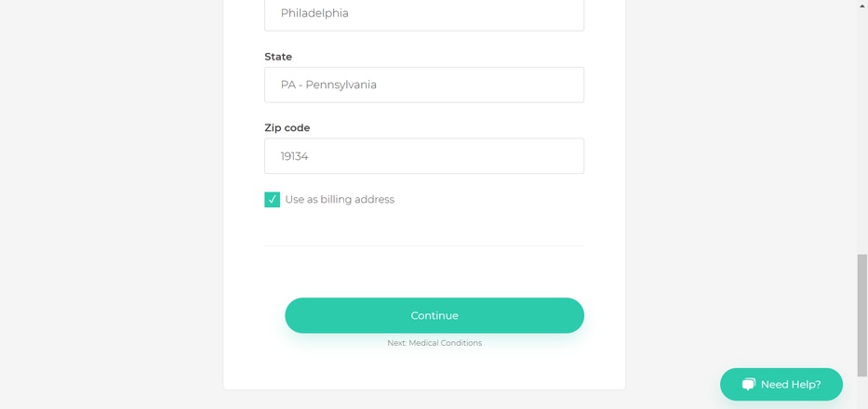Open the State dropdown showing PA - Pennsylvania
Viewport: 868px width, 409px height.
coord(424,85)
